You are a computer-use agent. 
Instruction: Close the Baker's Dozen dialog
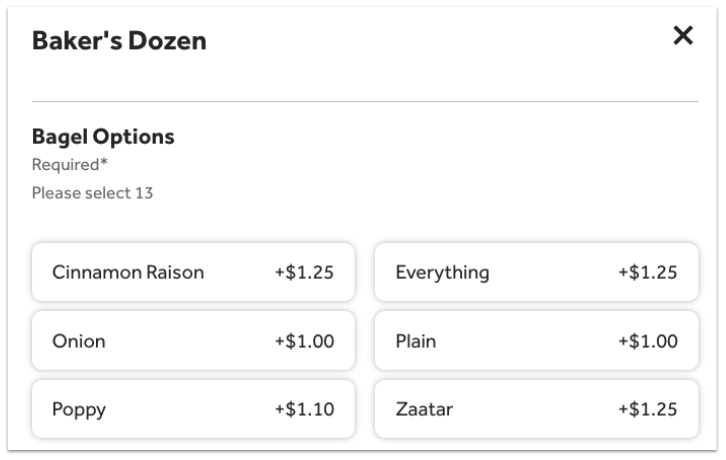click(683, 36)
